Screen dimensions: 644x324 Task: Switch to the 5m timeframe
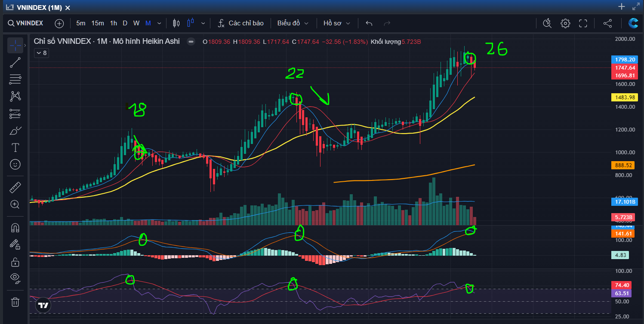pos(81,23)
